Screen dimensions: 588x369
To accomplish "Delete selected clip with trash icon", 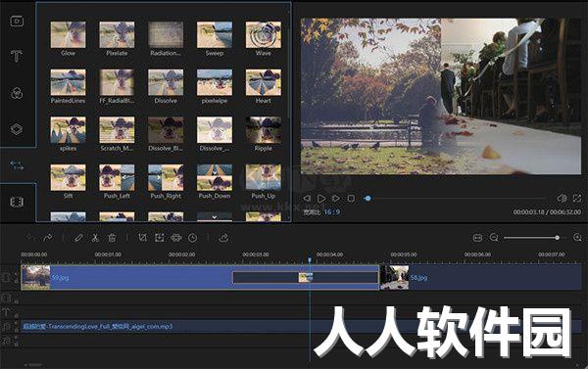I will 112,238.
